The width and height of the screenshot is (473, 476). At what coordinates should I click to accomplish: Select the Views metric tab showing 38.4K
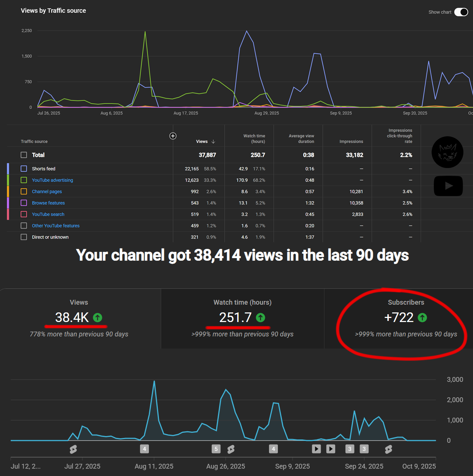pos(80,319)
